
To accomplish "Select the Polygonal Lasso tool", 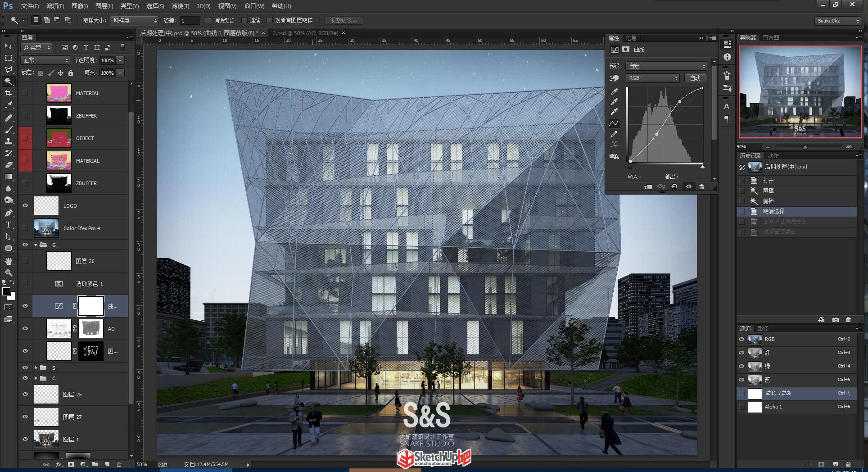I will 9,70.
